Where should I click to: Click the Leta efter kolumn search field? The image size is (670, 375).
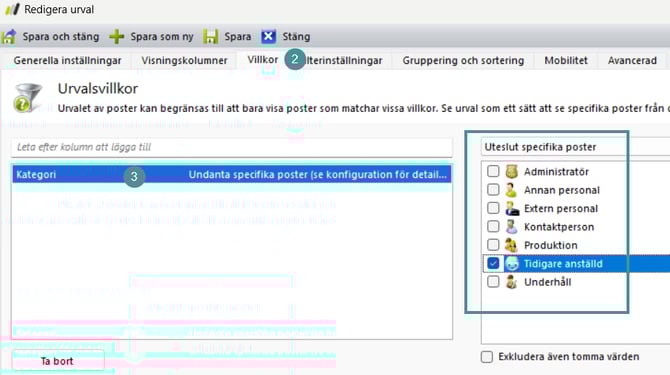click(x=232, y=147)
